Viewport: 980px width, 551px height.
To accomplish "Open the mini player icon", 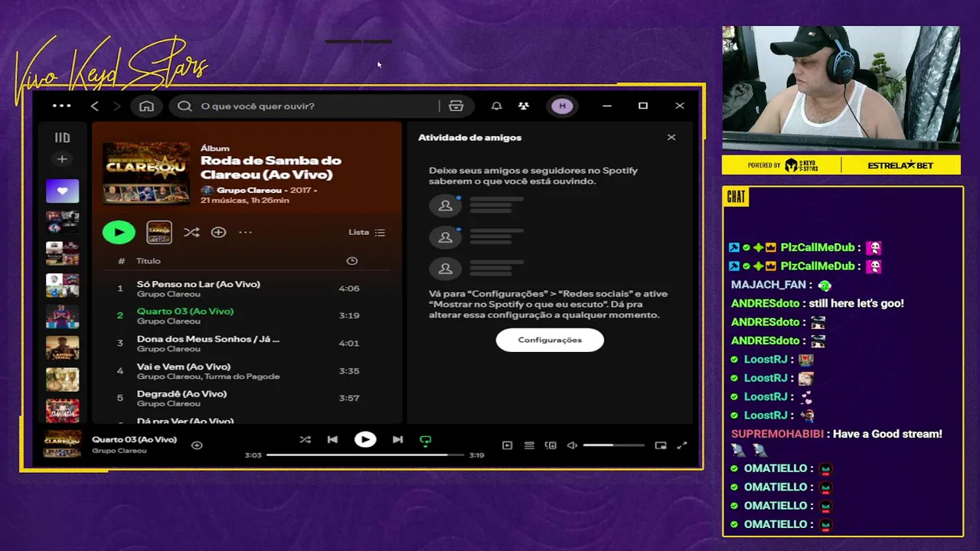I will pos(661,445).
